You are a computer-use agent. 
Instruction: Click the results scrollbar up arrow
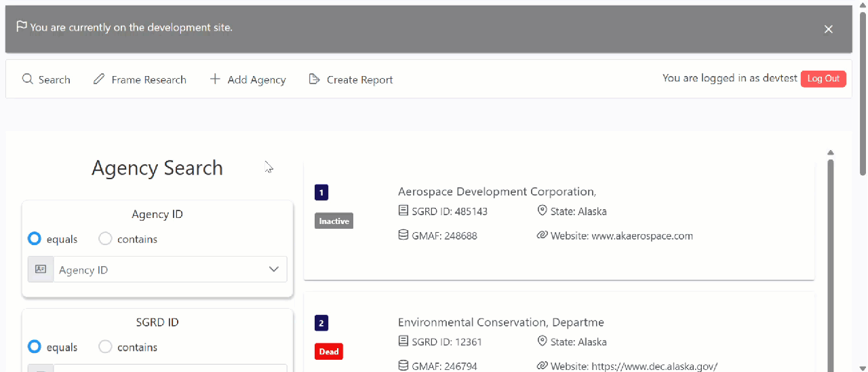click(x=831, y=153)
